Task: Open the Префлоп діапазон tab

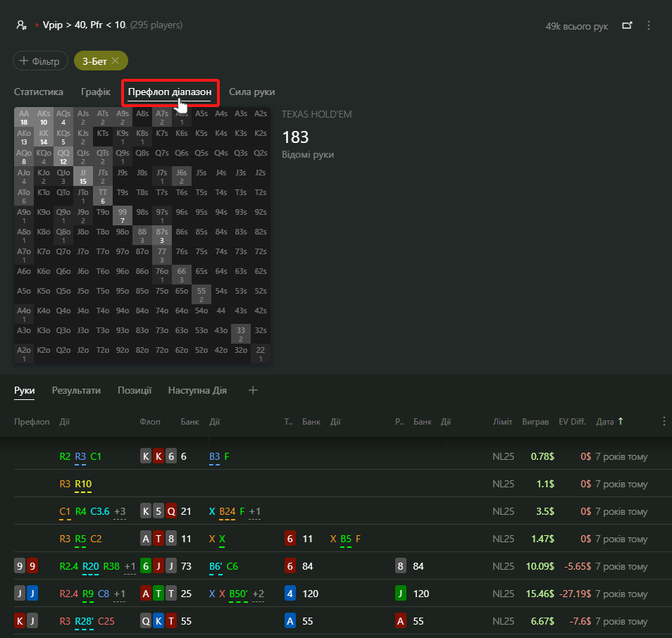Action: [170, 92]
